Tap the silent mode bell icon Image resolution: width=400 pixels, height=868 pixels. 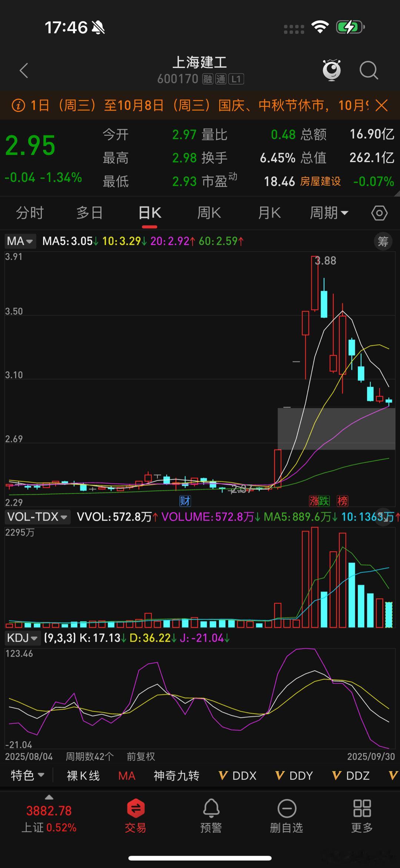click(x=98, y=27)
